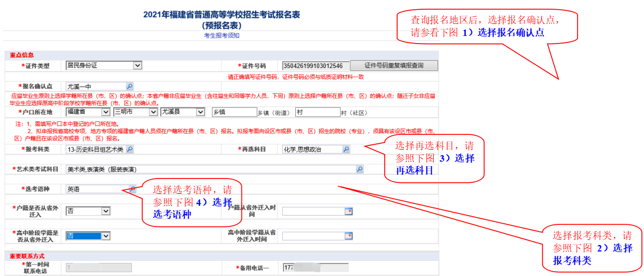Open the 户籍是否从省外迁入 dropdown
Screen dimensions: 644x276
click(106, 211)
